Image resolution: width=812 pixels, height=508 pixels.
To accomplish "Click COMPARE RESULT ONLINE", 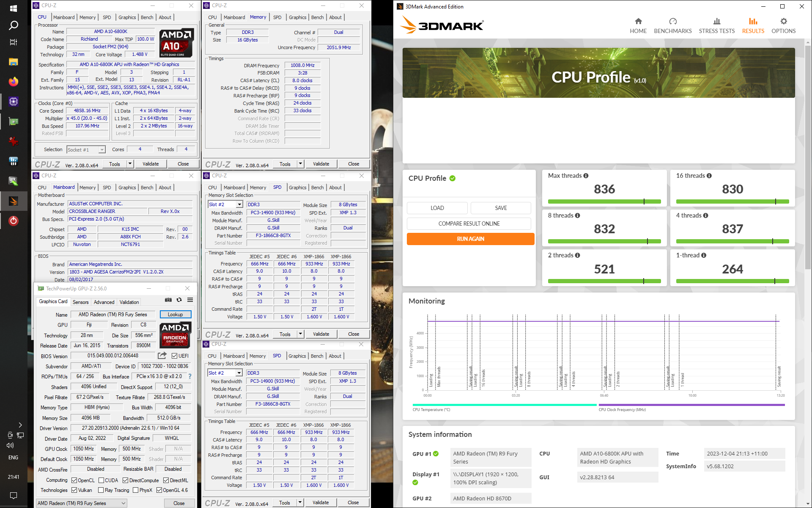I will [469, 224].
